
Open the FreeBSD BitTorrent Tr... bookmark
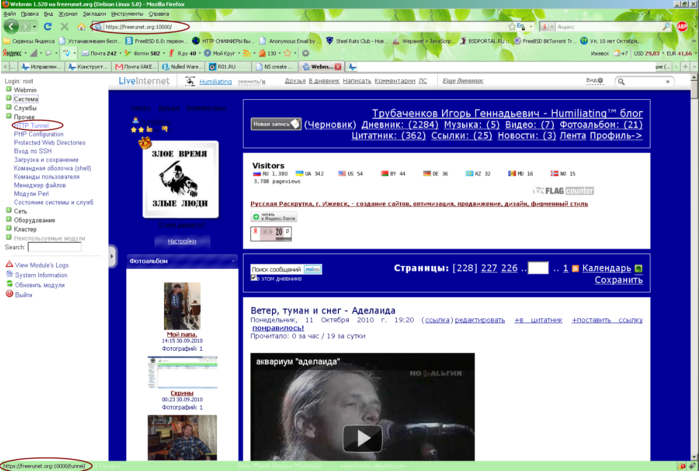pos(545,41)
